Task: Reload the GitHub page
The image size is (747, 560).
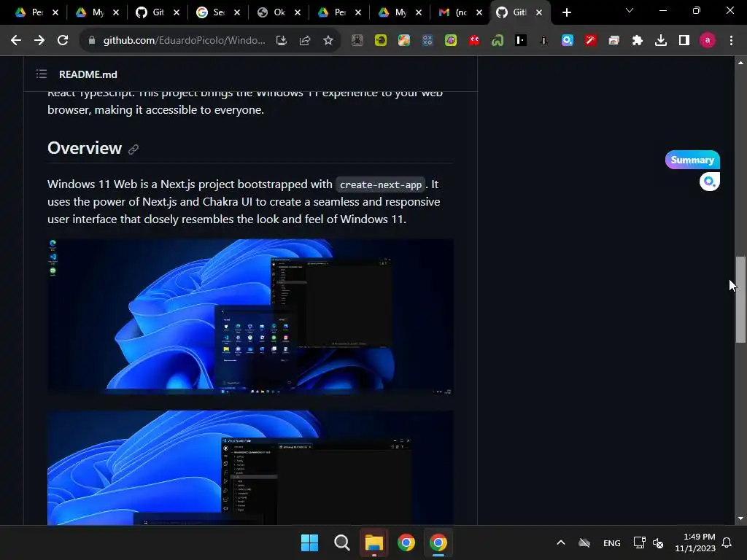Action: point(63,41)
